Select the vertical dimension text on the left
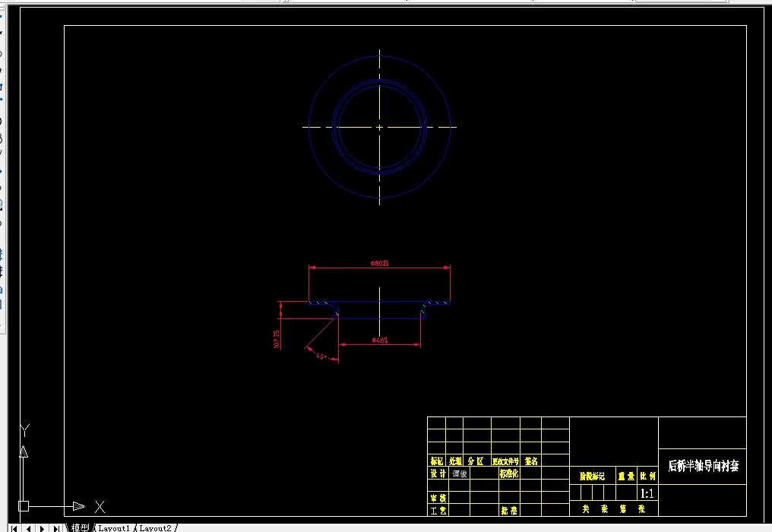This screenshot has width=772, height=532. (x=277, y=339)
